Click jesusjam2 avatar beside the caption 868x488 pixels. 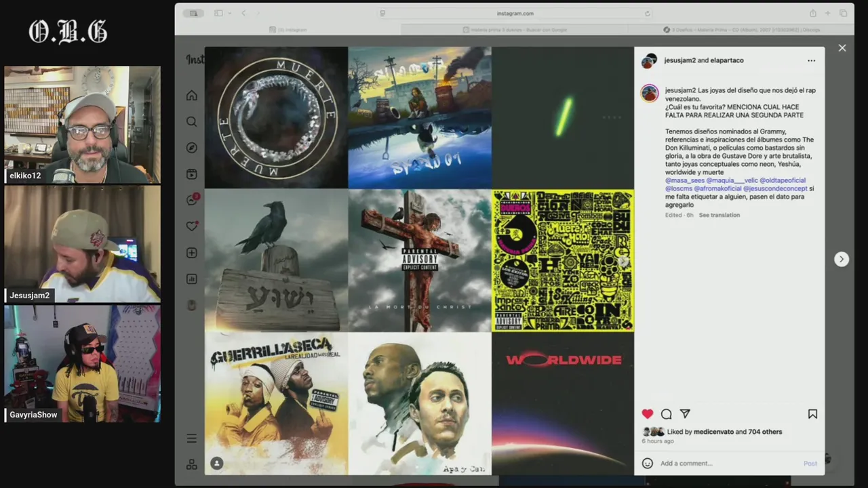click(650, 94)
